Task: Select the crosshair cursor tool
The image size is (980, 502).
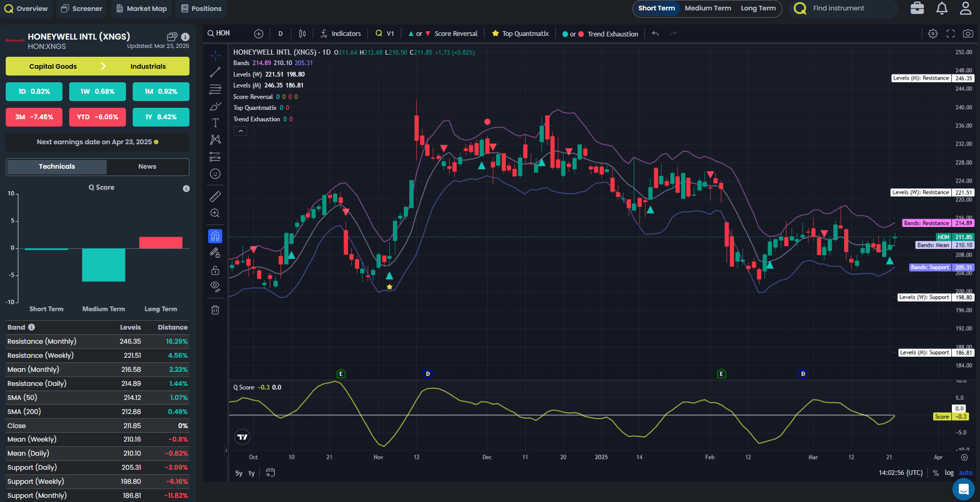Action: pyautogui.click(x=215, y=55)
